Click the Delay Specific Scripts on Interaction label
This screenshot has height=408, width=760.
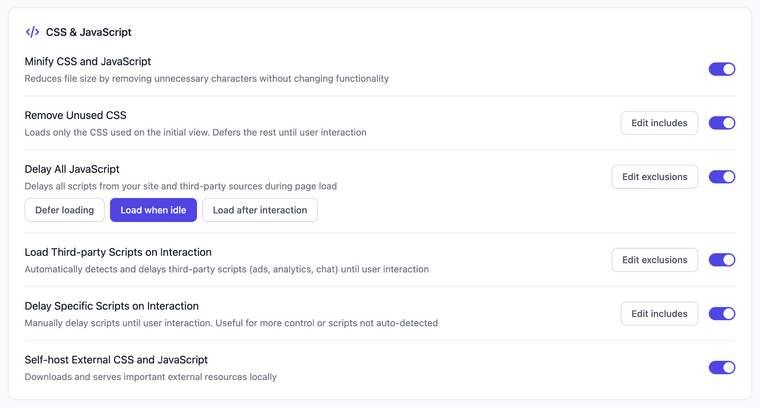coord(111,306)
